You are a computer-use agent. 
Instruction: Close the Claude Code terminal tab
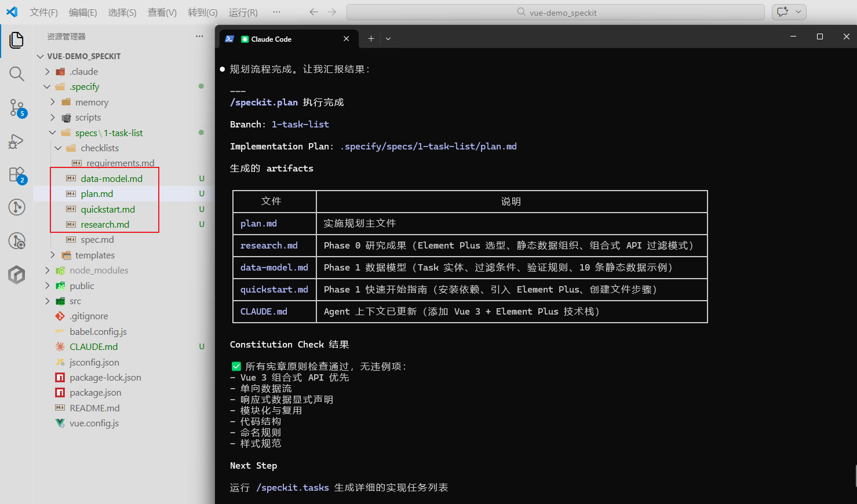[x=347, y=39]
